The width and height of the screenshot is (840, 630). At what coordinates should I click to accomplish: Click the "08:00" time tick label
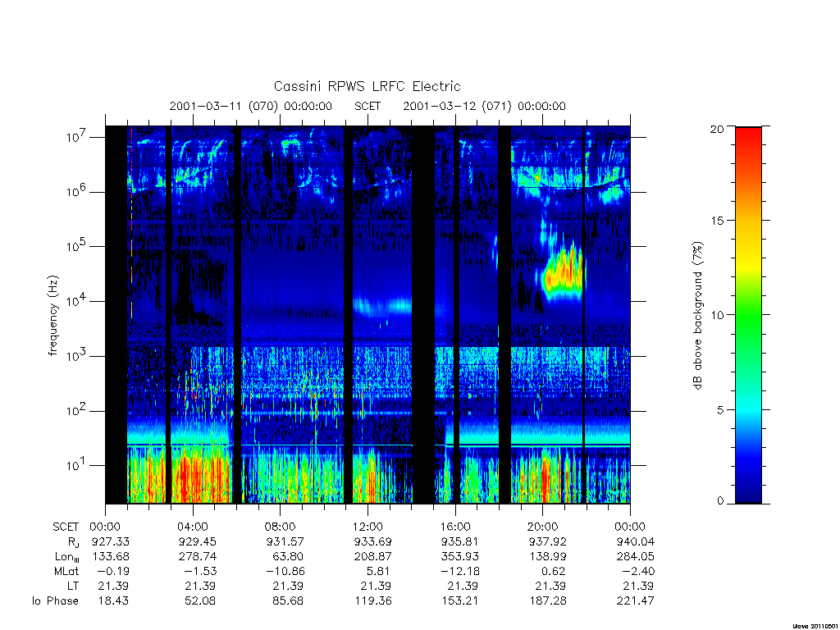[x=281, y=527]
